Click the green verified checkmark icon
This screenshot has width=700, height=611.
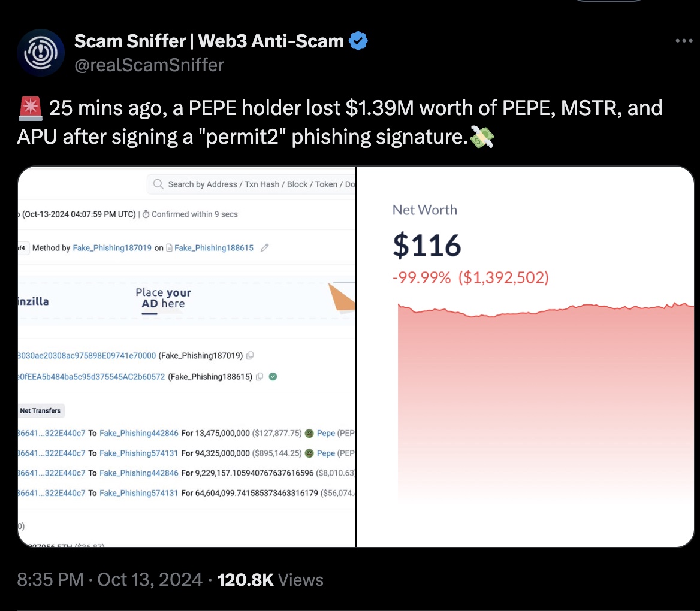273,377
